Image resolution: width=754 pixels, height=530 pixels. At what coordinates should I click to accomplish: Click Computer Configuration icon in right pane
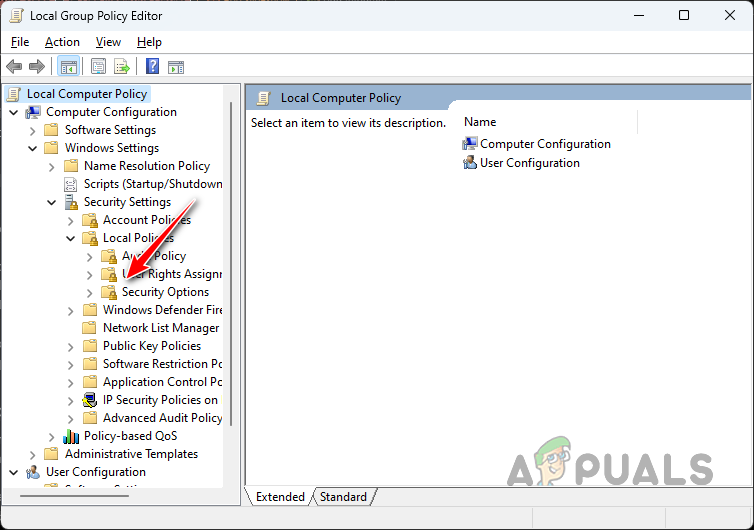469,144
